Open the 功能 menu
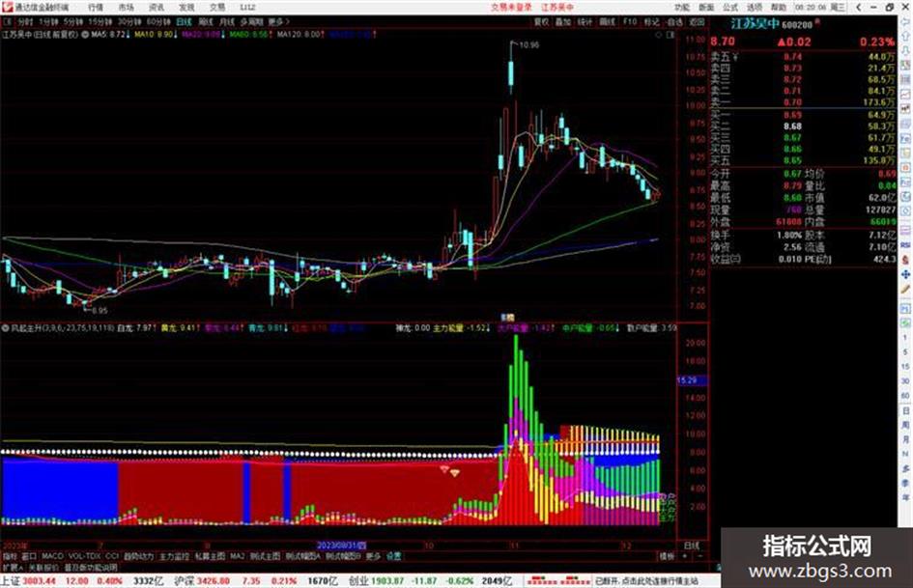 pos(682,8)
